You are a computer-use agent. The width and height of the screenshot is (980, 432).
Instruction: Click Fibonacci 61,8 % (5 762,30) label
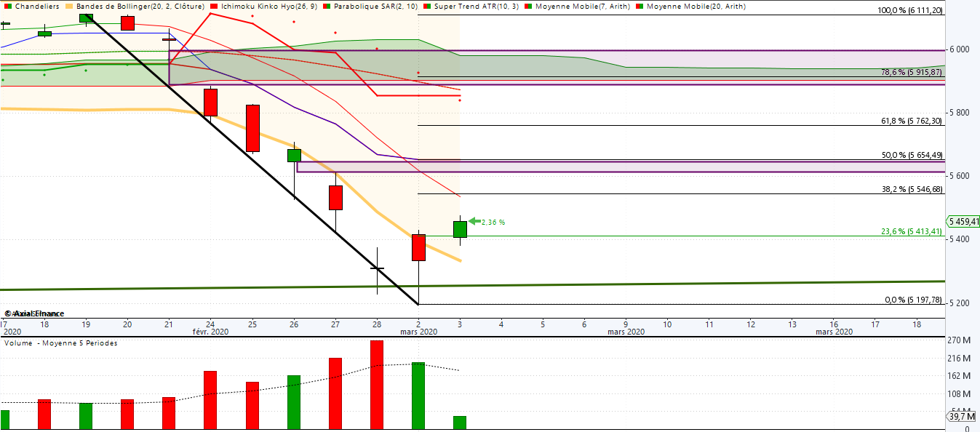click(x=912, y=121)
